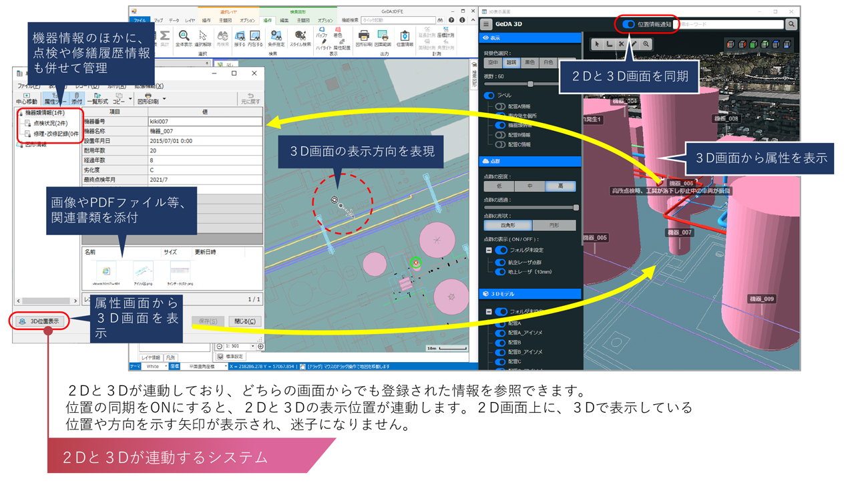This screenshot has height=489, width=868.
Task: Toggle 配管A情報 label switch
Action: 500,106
